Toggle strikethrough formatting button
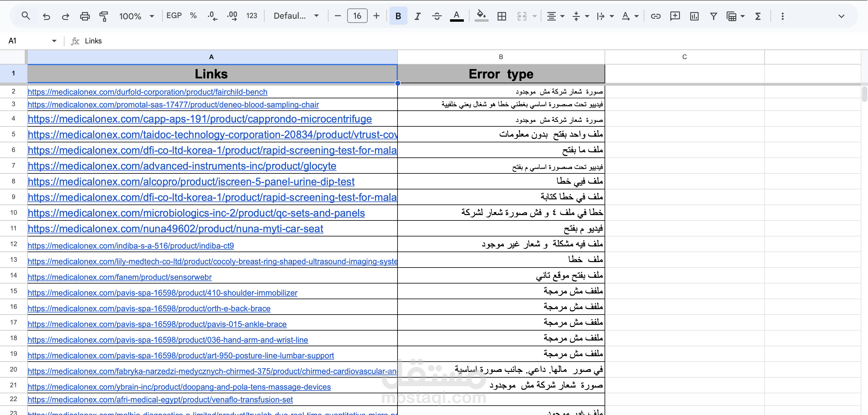The image size is (868, 415). 437,16
